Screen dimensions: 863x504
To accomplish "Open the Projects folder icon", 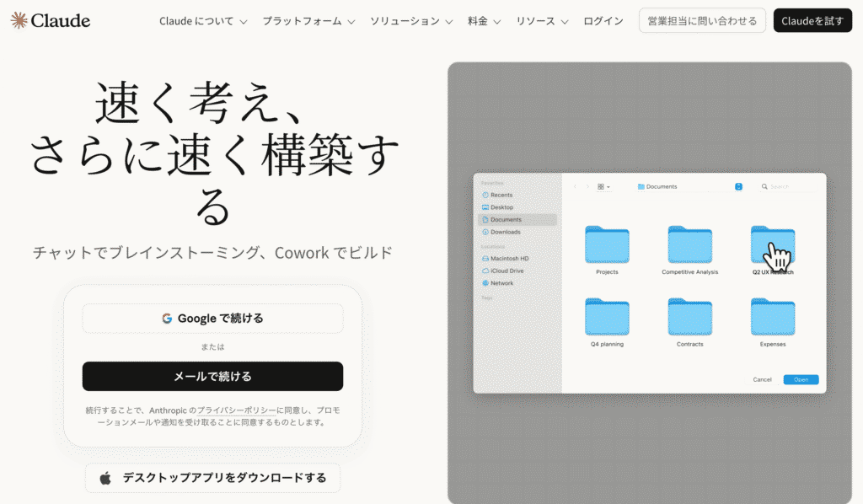I will pos(607,245).
